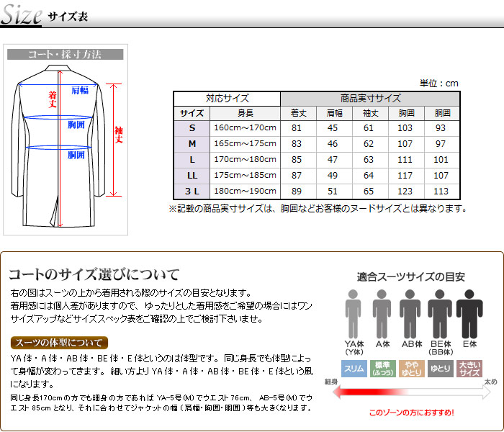Click the スーツの体型について brown badge
Viewport: 504px width, 432px height.
point(59,343)
